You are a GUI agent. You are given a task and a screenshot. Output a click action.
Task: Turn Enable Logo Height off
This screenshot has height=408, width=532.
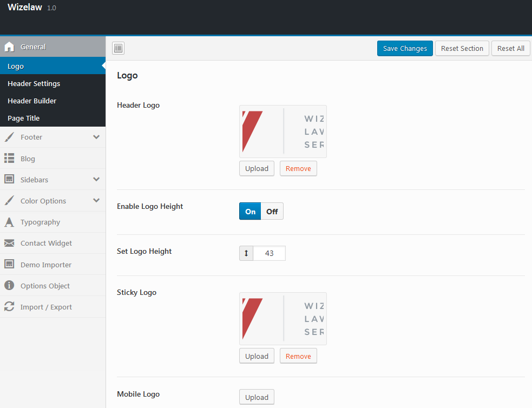coord(272,212)
